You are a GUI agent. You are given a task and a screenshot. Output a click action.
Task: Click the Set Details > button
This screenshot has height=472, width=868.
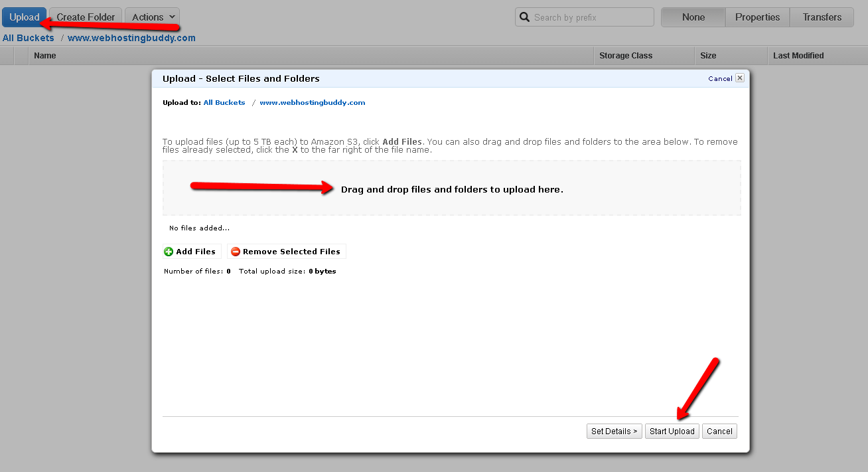pos(615,432)
